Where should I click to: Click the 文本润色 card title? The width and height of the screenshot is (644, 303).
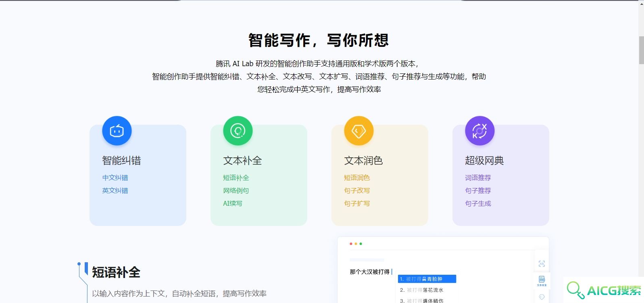tap(363, 161)
